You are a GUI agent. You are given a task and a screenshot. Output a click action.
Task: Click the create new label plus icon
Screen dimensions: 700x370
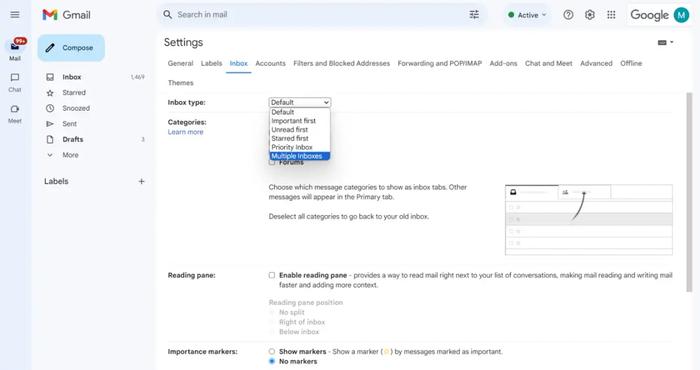142,181
